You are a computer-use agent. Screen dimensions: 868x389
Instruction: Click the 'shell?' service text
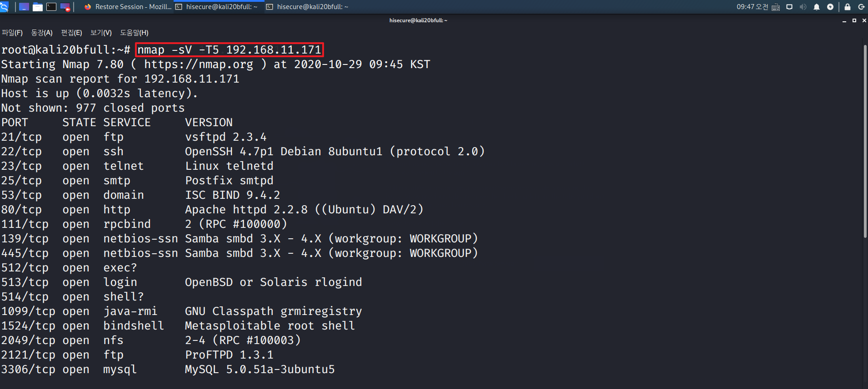(124, 297)
